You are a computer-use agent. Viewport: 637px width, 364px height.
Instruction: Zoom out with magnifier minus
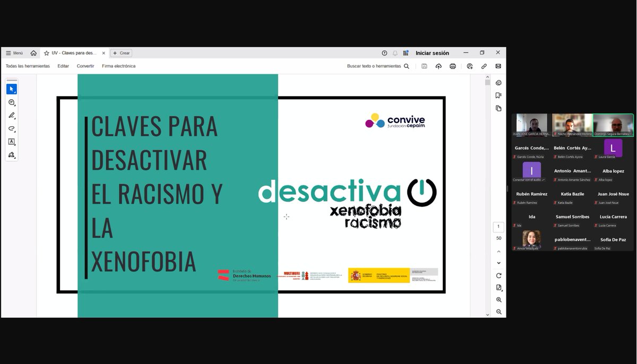point(498,312)
